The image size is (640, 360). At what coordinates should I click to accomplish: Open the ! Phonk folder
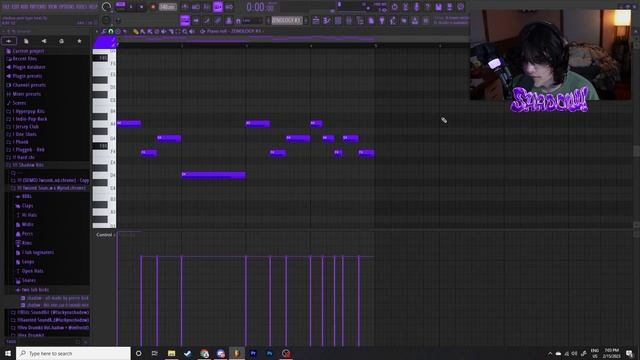click(x=20, y=142)
